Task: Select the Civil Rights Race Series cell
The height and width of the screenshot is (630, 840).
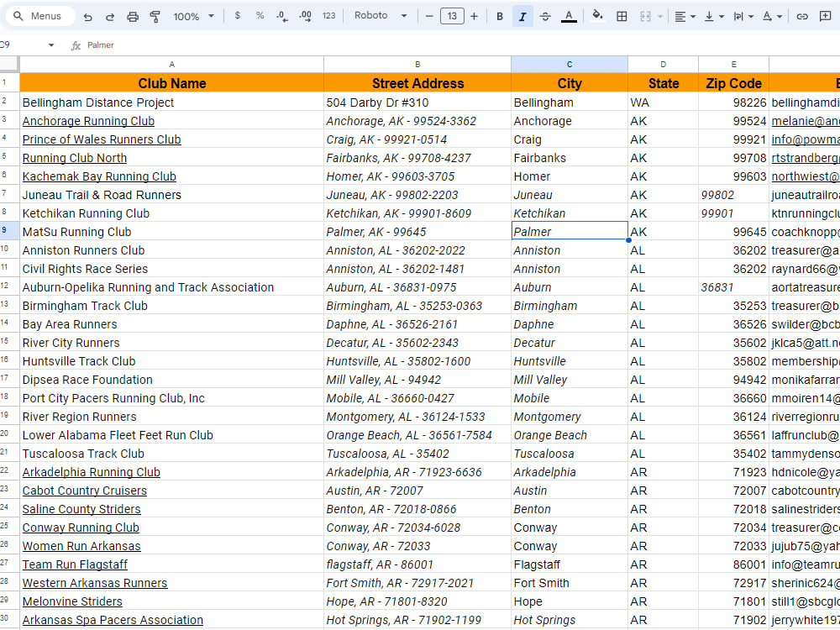Action: pos(172,269)
